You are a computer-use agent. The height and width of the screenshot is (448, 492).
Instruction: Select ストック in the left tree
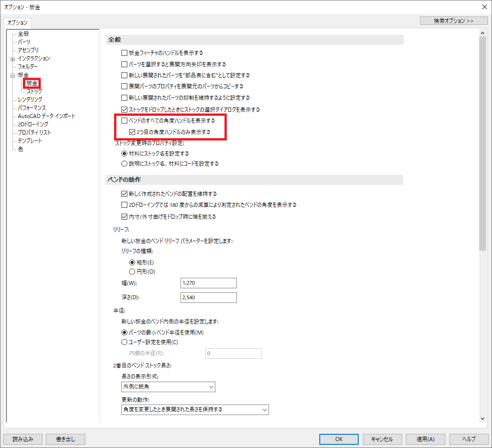click(34, 91)
